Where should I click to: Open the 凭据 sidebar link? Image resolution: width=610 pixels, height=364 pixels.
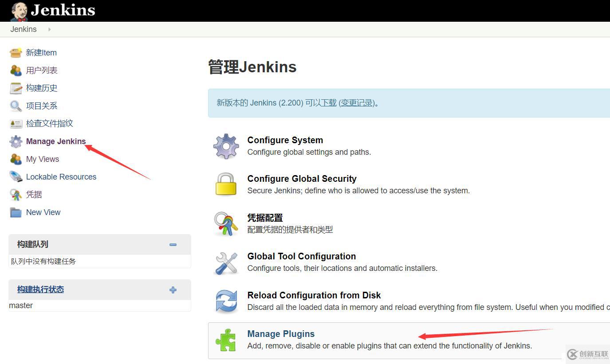[x=34, y=195]
